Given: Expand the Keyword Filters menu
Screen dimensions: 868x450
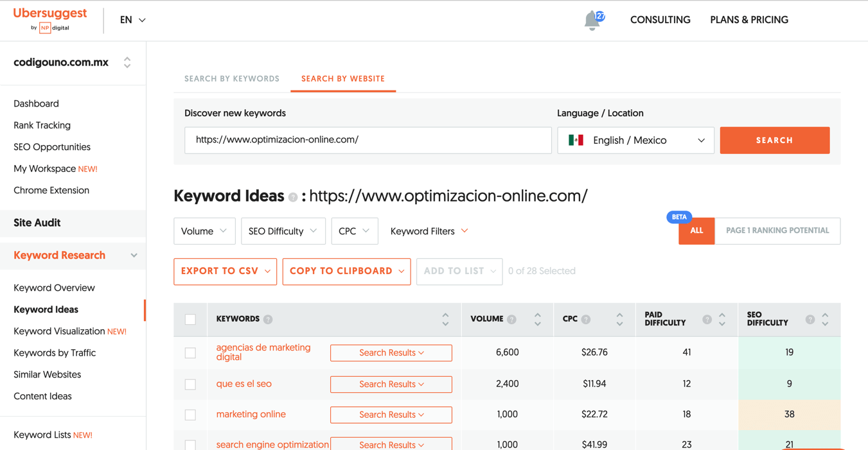Looking at the screenshot, I should pos(429,231).
